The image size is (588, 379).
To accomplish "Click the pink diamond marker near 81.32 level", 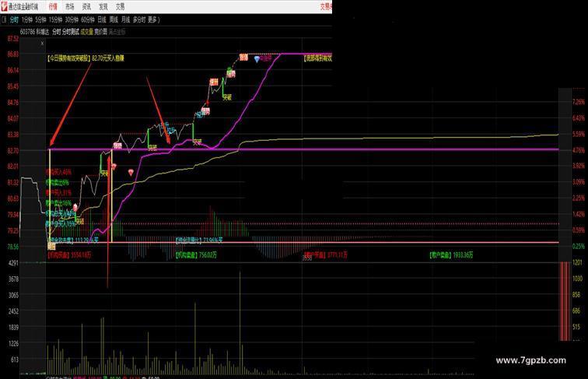I will 131,172.
